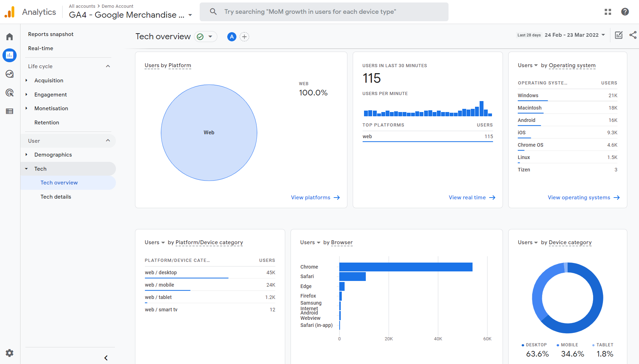
Task: Click the Demo Account breadcrumb
Action: (x=117, y=6)
